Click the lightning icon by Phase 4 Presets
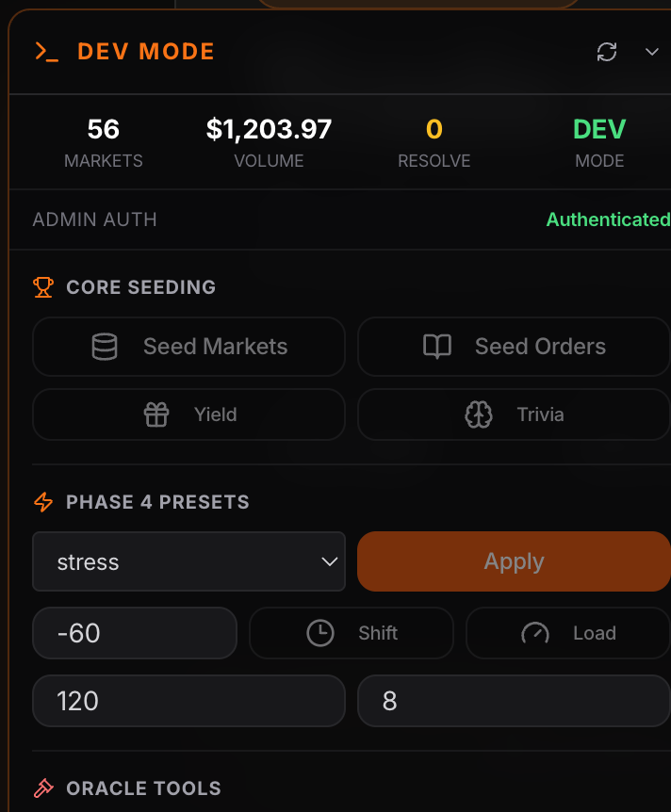671x812 pixels. [x=43, y=502]
